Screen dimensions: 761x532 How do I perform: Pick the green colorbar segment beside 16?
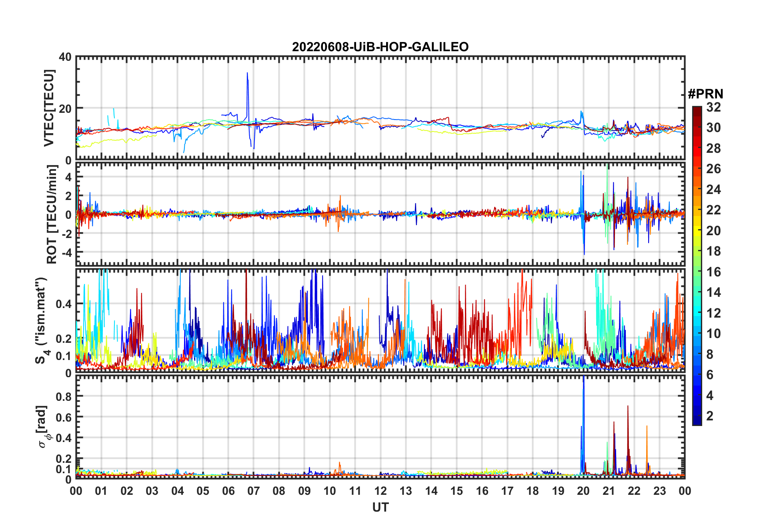pos(697,272)
